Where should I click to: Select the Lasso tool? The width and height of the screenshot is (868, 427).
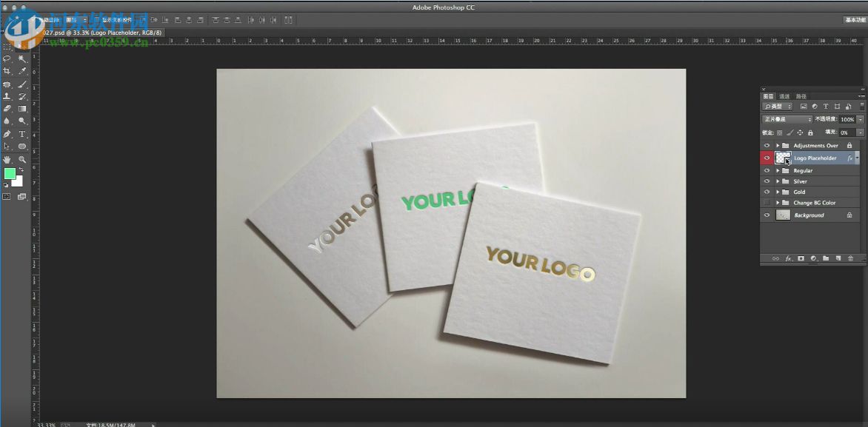click(7, 58)
